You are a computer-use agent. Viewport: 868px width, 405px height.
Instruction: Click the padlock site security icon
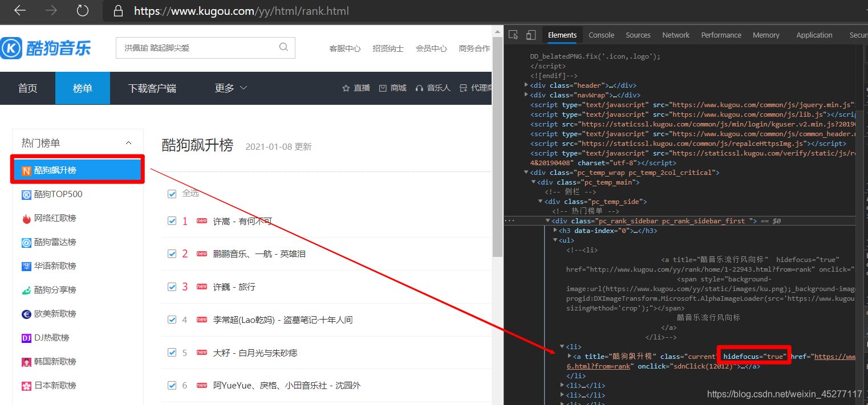tap(119, 11)
